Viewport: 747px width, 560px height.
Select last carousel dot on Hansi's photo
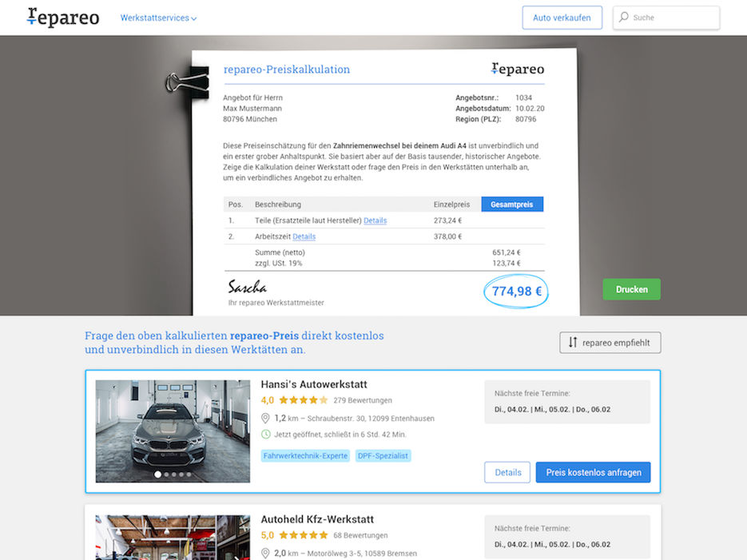tap(189, 475)
